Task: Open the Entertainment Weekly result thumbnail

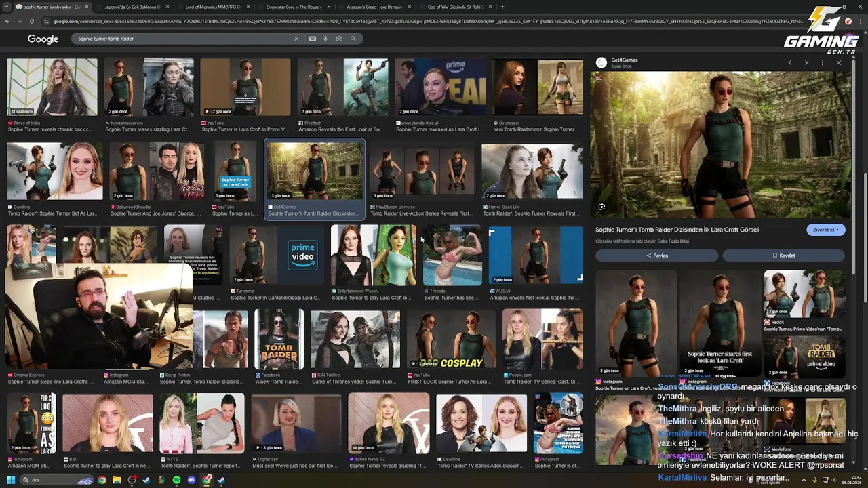Action: [x=373, y=256]
